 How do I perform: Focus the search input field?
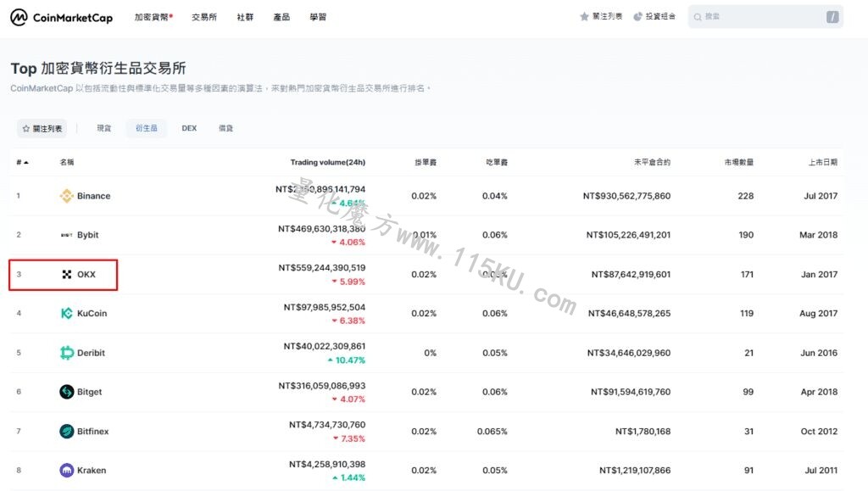point(765,17)
